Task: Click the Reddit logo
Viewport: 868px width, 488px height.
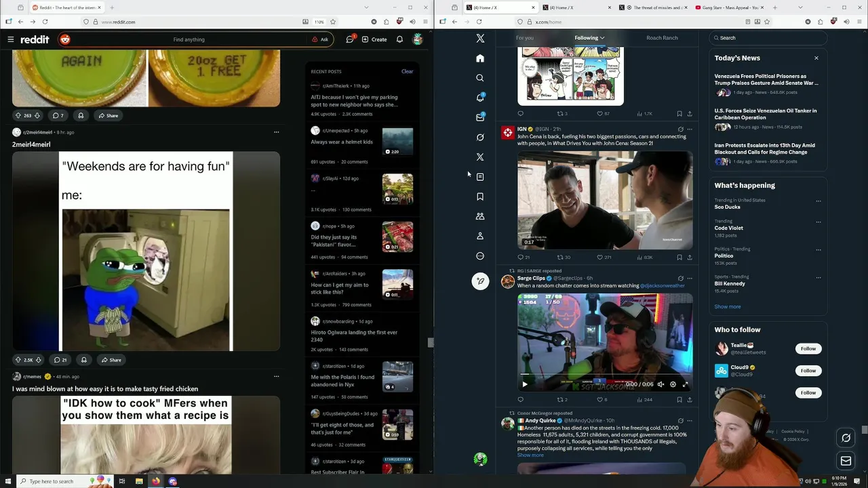Action: click(35, 39)
